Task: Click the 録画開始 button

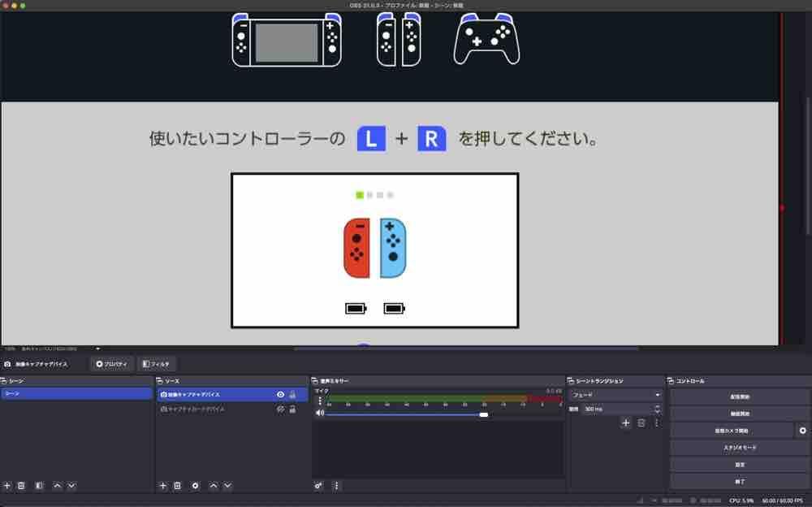Action: coord(740,414)
